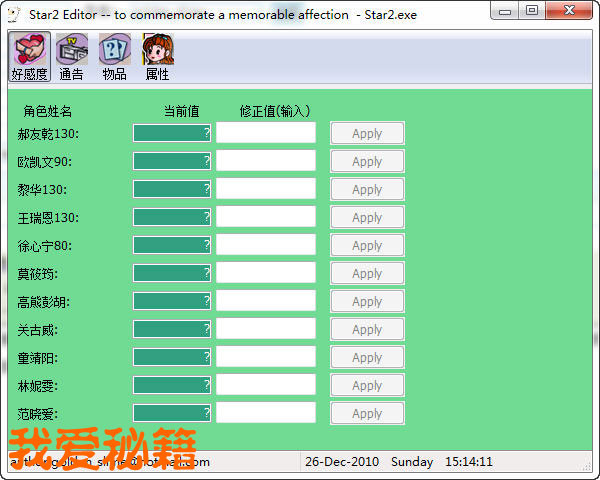Hit Apply in the 莫筱筠 row
600x480 pixels.
[367, 273]
